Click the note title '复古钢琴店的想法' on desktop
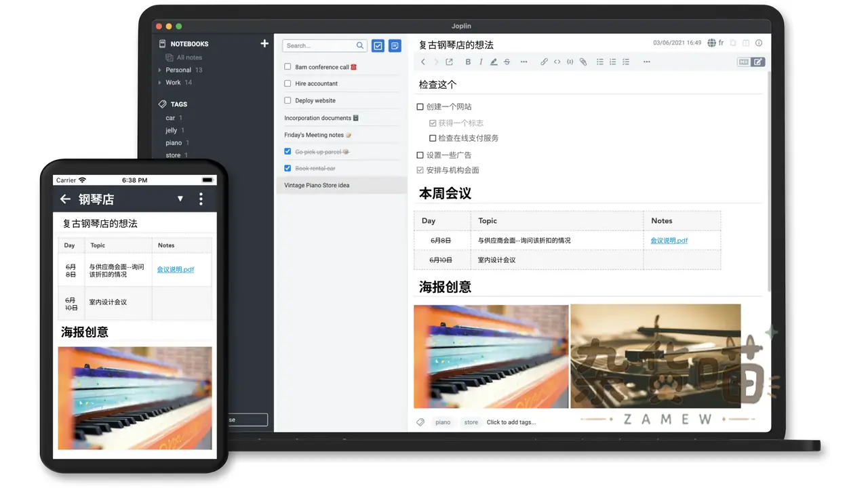868x488 pixels. pyautogui.click(x=456, y=45)
